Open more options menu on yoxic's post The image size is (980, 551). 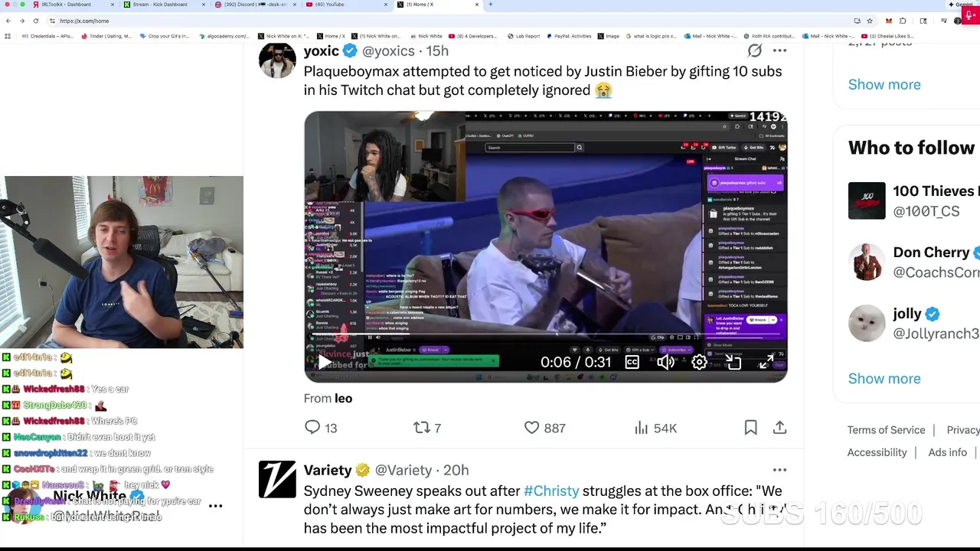click(779, 51)
